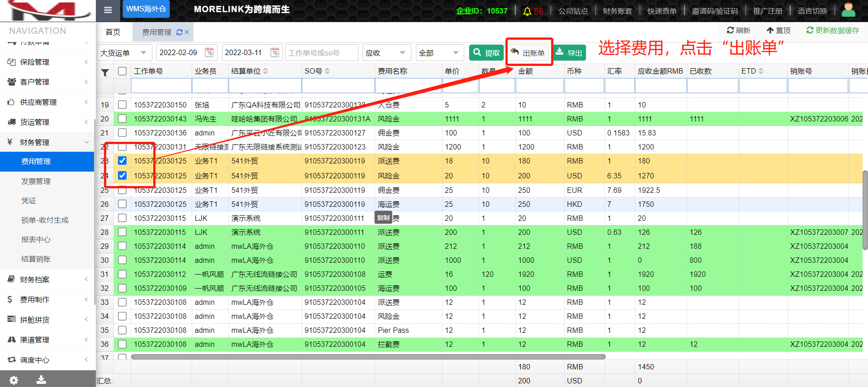
Task: Toggle the select-all header checkbox
Action: 122,71
